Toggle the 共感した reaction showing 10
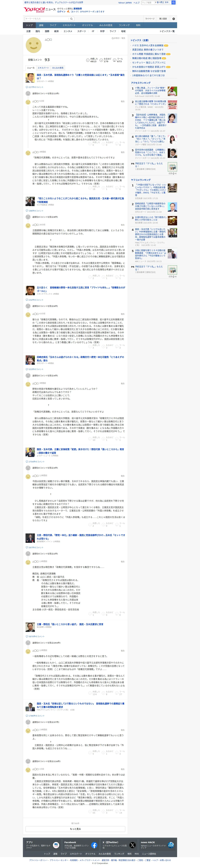200x868 pixels. 94,438
